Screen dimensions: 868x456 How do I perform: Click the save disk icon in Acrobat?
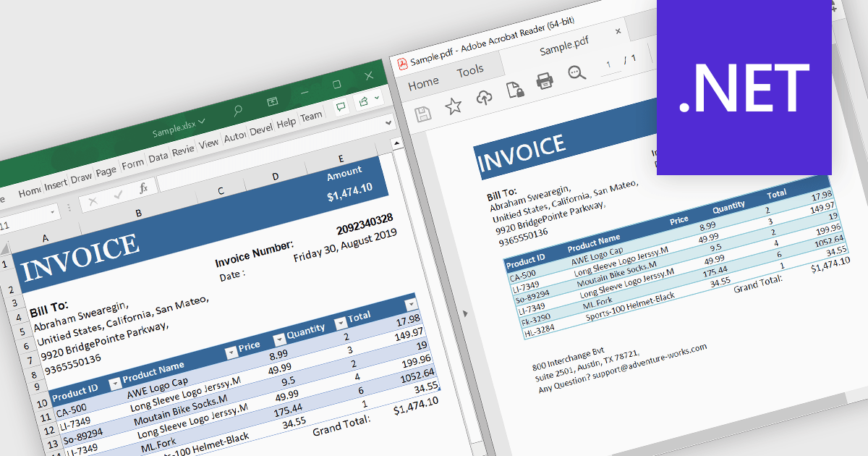pyautogui.click(x=423, y=114)
